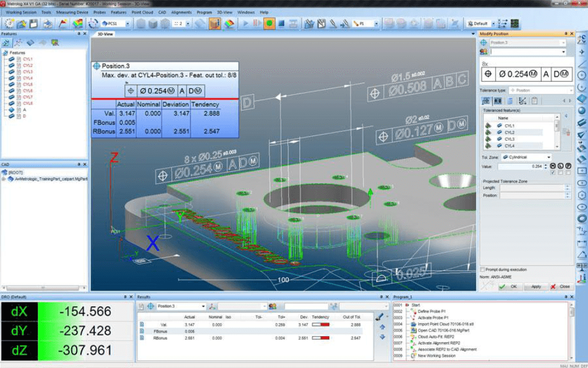Toggle the P projected zone checkbox
The width and height of the screenshot is (588, 368).
pyautogui.click(x=567, y=173)
